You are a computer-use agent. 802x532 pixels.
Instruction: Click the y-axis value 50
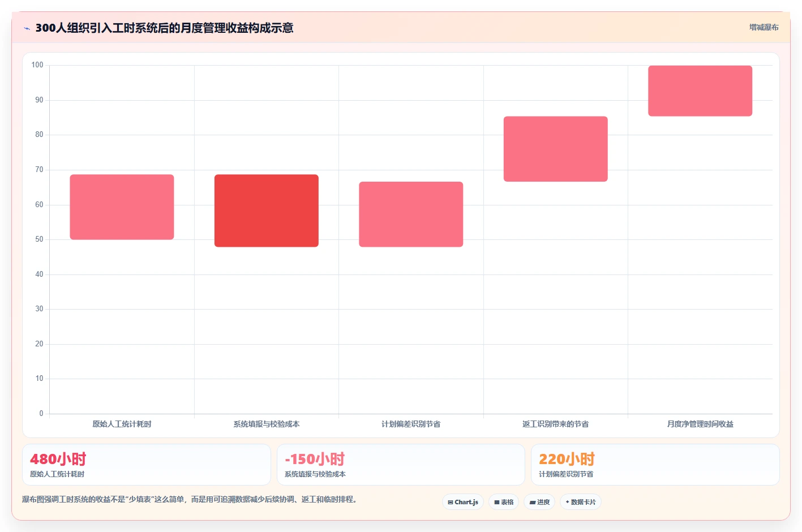tap(39, 239)
